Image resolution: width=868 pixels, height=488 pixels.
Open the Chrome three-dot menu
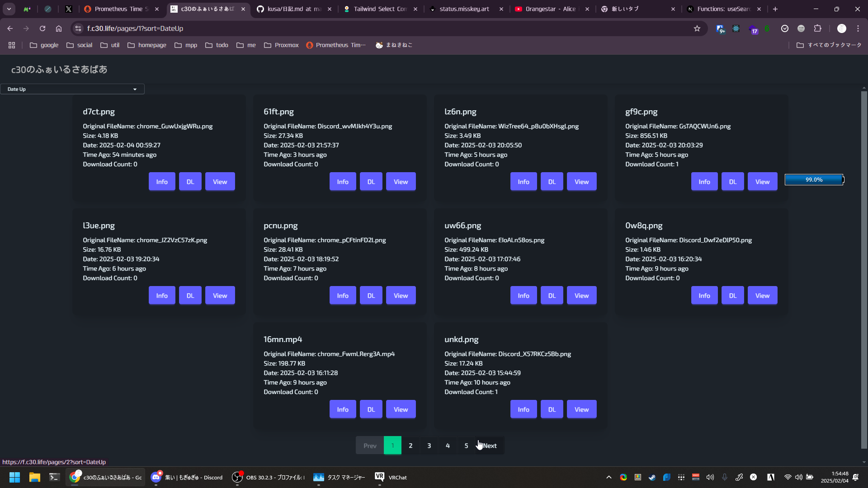click(x=858, y=28)
